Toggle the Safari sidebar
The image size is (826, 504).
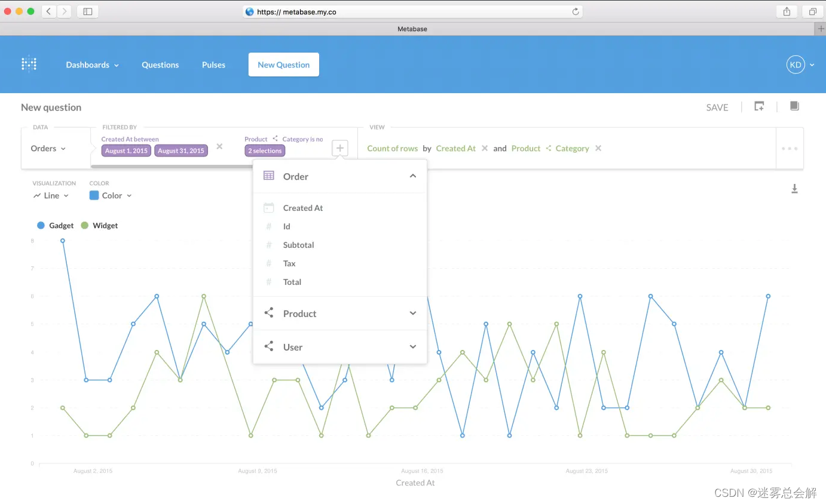tap(88, 11)
